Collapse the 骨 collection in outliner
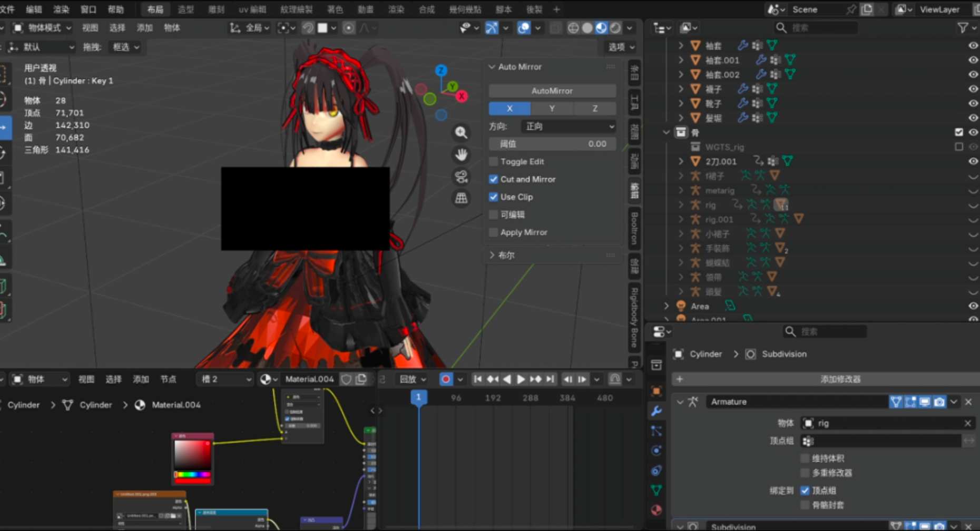This screenshot has width=980, height=531. pos(667,132)
